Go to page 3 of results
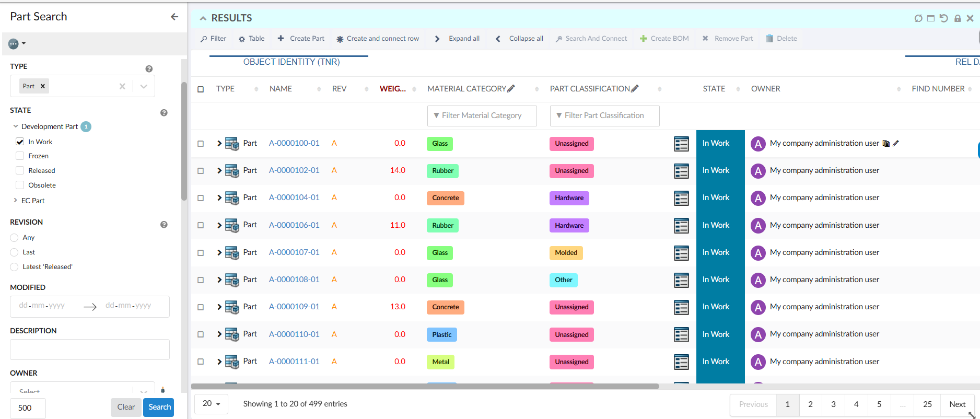Image resolution: width=980 pixels, height=419 pixels. [x=833, y=404]
